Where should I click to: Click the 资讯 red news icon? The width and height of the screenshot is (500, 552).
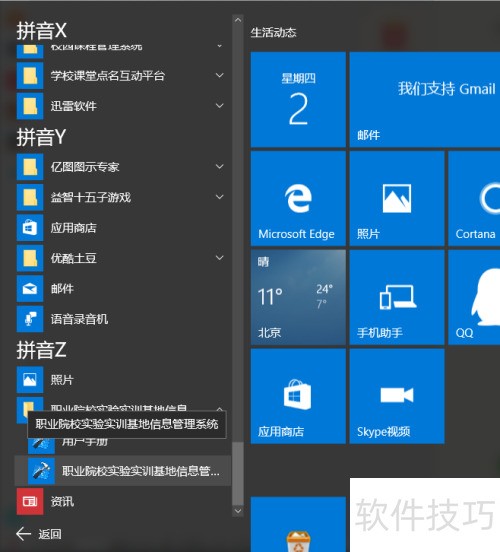coord(30,501)
